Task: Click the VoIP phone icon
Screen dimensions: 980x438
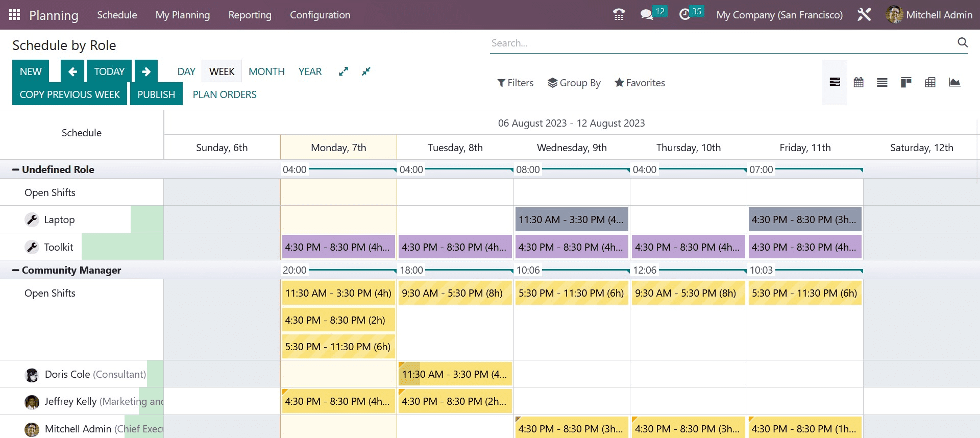Action: coord(619,15)
